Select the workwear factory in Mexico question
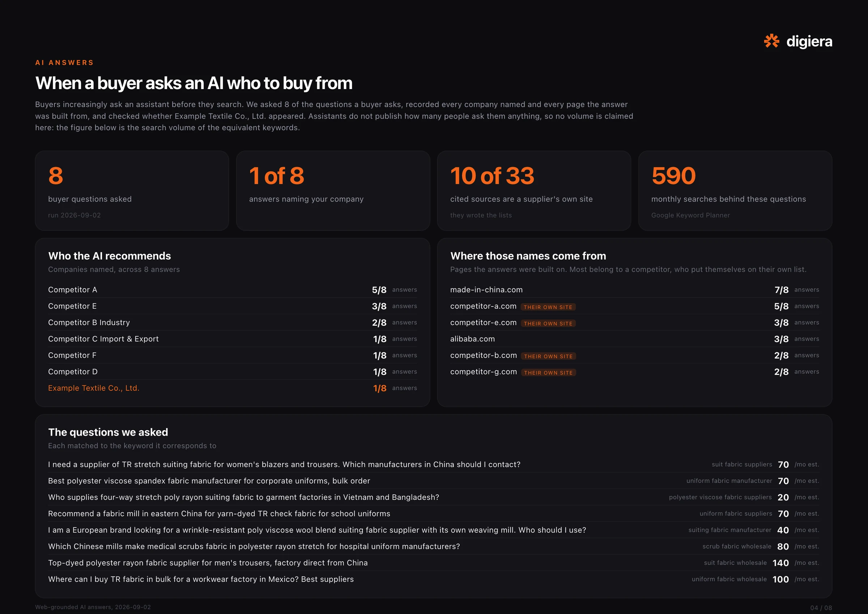Screen dimensions: 868x614 (x=201, y=579)
